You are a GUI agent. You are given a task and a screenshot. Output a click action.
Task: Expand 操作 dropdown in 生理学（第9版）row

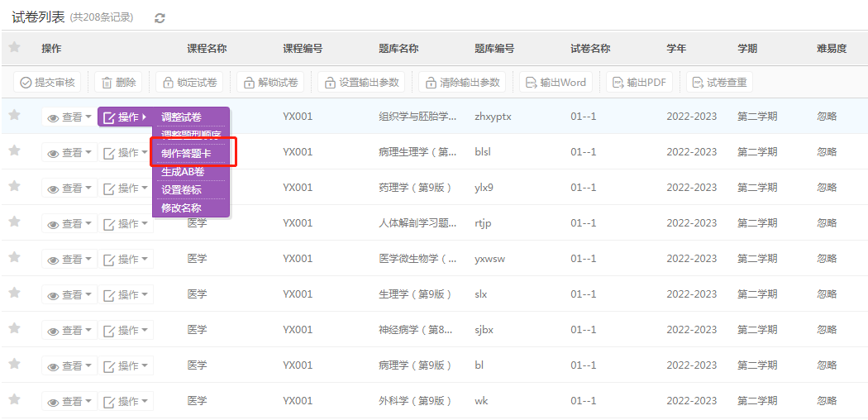(126, 294)
